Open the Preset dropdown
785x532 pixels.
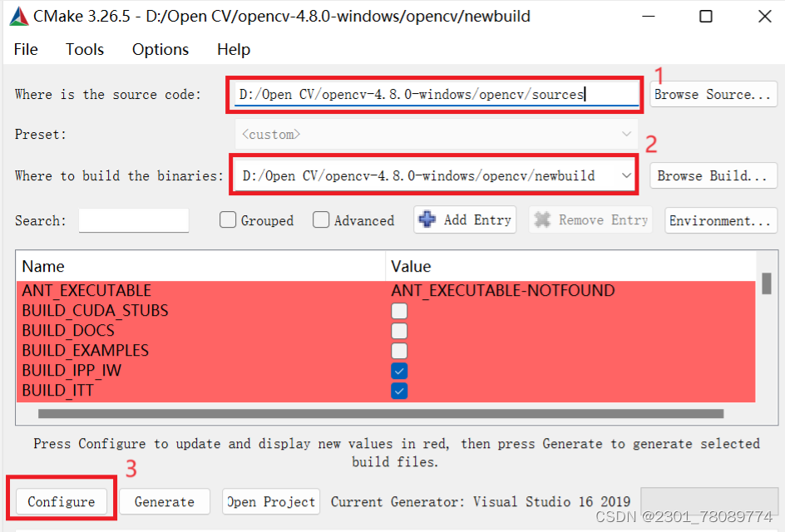point(625,134)
